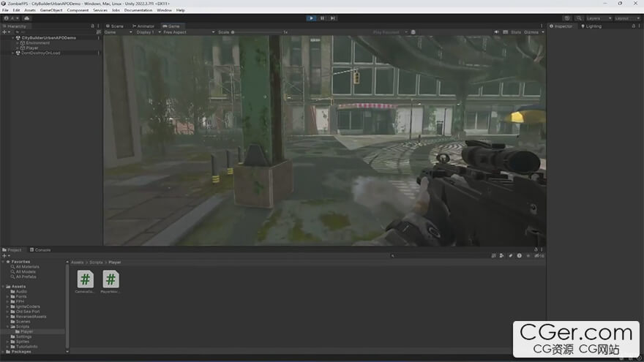This screenshot has height=362, width=644.
Task: Open the Layers dropdown
Action: pyautogui.click(x=598, y=18)
